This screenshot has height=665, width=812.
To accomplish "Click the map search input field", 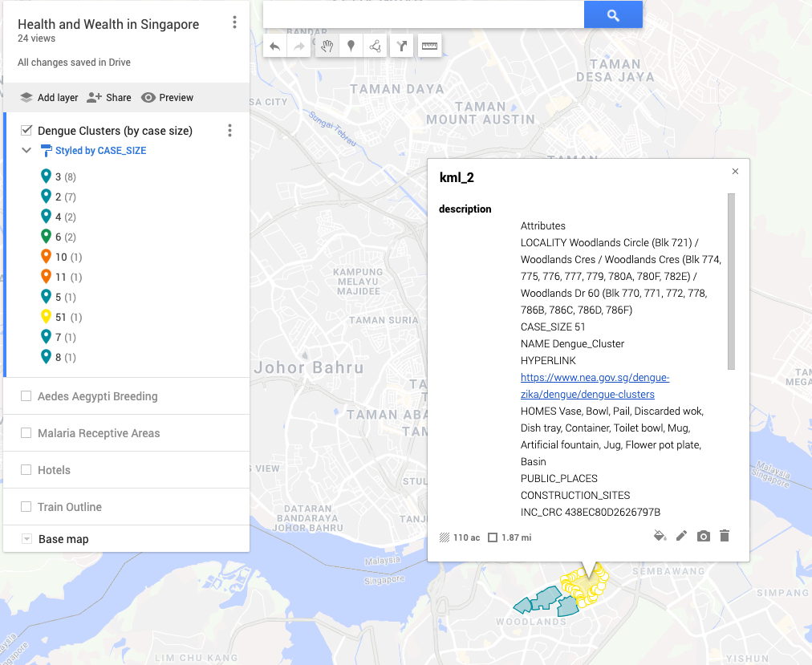I will [424, 15].
